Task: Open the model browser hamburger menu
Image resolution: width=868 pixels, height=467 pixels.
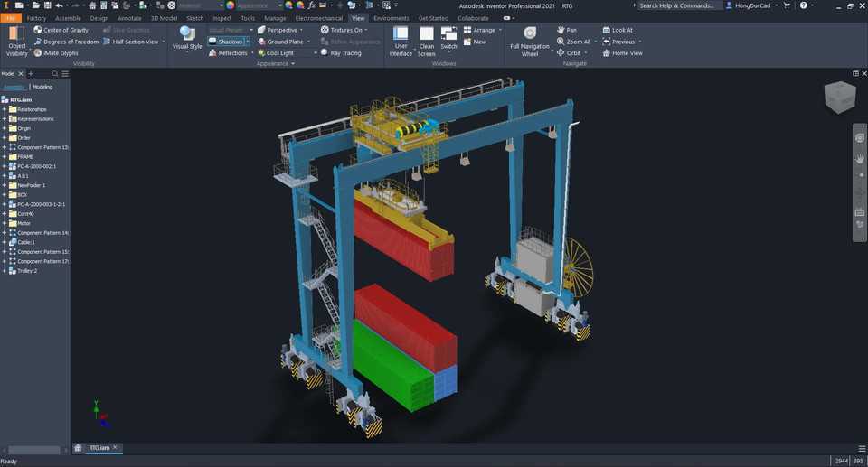Action: (65, 73)
